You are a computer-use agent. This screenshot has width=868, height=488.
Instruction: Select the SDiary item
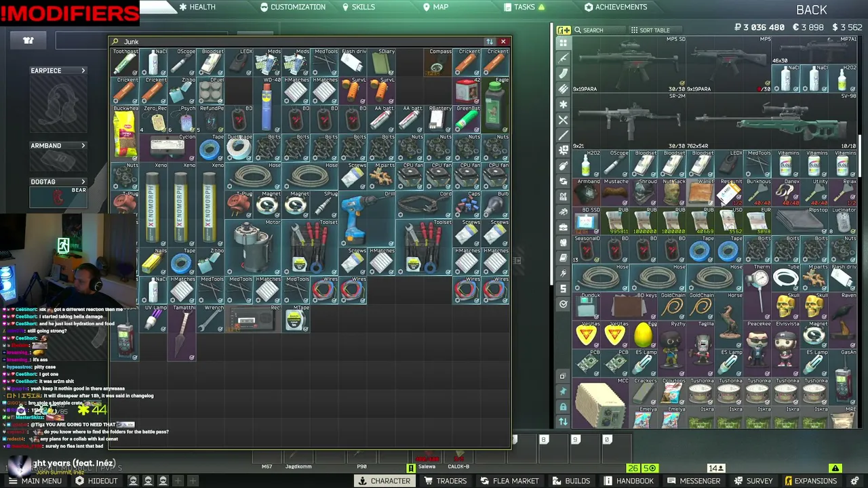click(381, 62)
